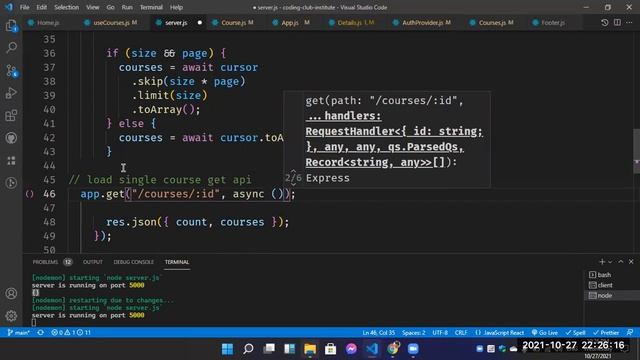This screenshot has height=360, width=640.
Task: Open the Windows Start menu
Action: pos(227,349)
